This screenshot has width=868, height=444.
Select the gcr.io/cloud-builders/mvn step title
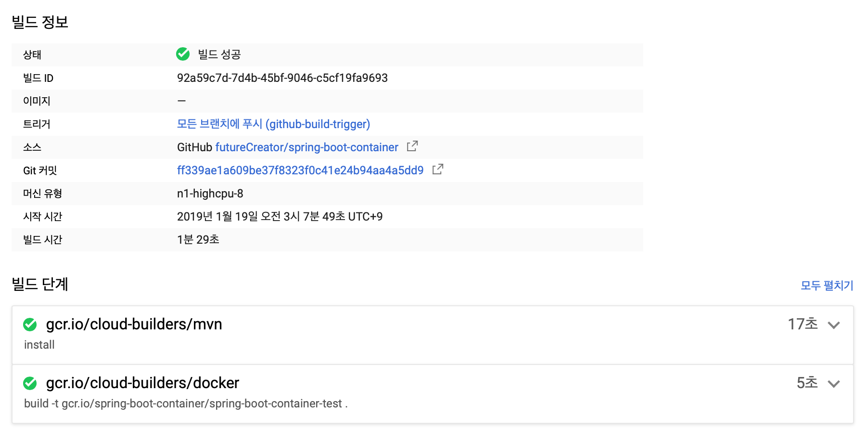click(x=134, y=325)
